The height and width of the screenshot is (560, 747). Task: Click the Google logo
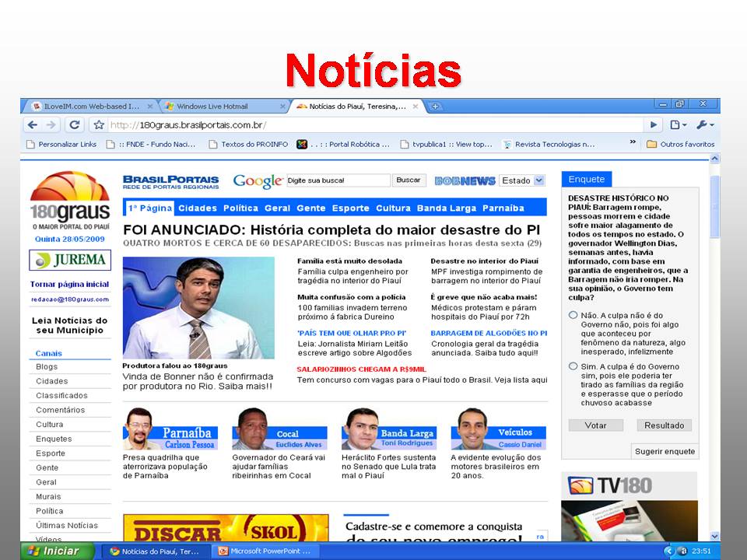[258, 181]
